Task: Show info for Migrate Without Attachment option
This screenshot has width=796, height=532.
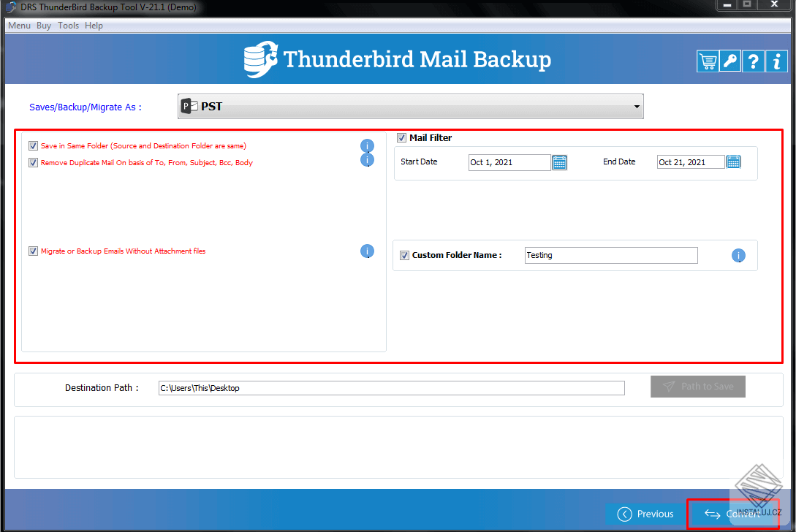Action: pyautogui.click(x=367, y=251)
